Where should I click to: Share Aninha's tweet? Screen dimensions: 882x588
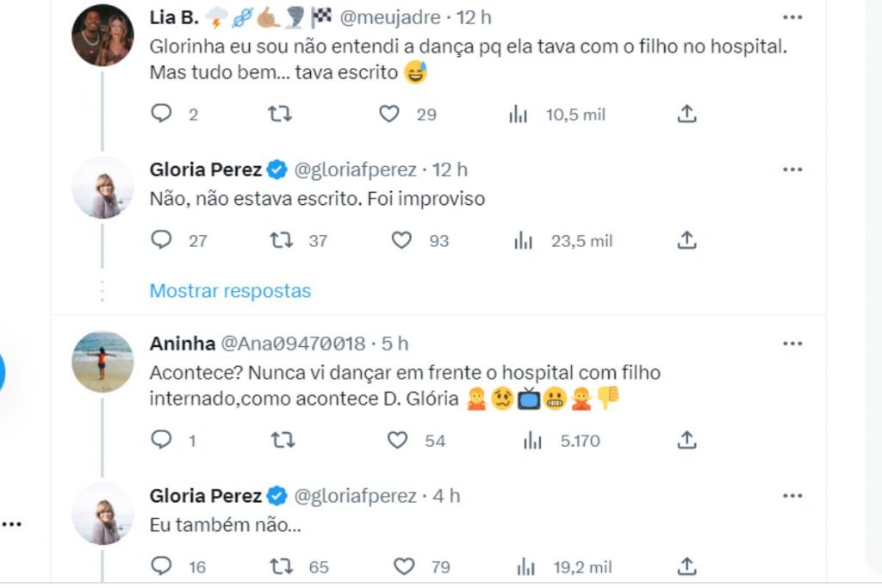click(x=686, y=439)
